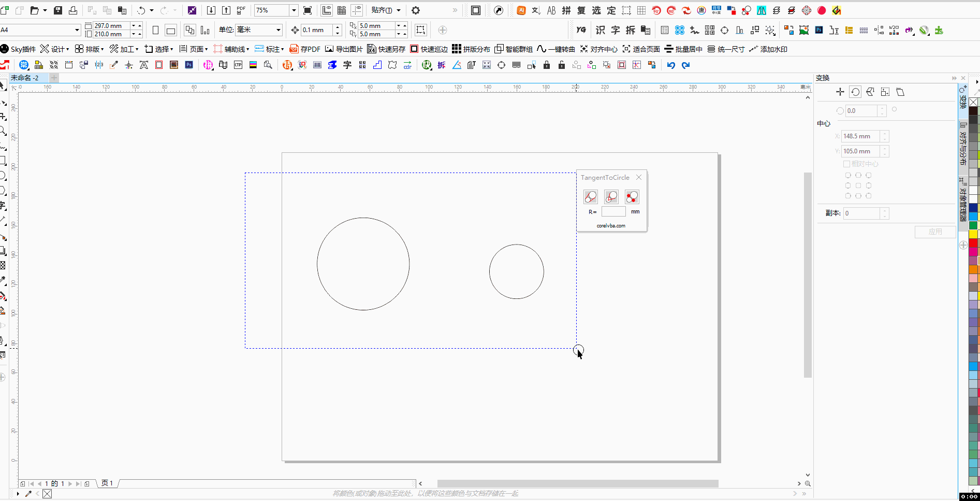This screenshot has width=980, height=501.
Task: Select the top-left anchor point
Action: point(848,175)
